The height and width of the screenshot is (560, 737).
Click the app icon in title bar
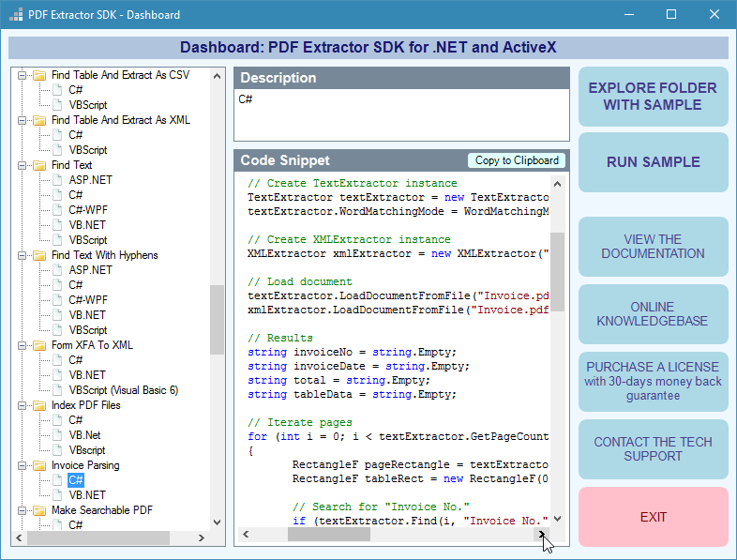pyautogui.click(x=16, y=15)
